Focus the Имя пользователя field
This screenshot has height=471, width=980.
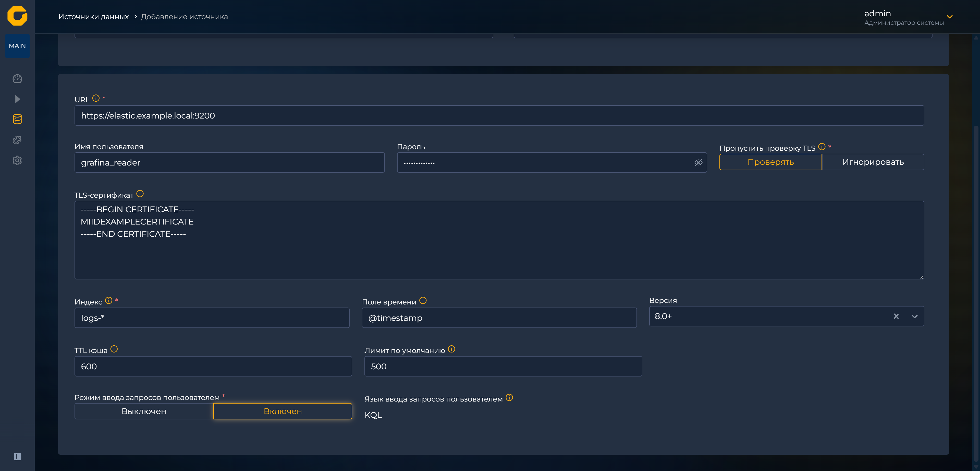click(x=229, y=163)
